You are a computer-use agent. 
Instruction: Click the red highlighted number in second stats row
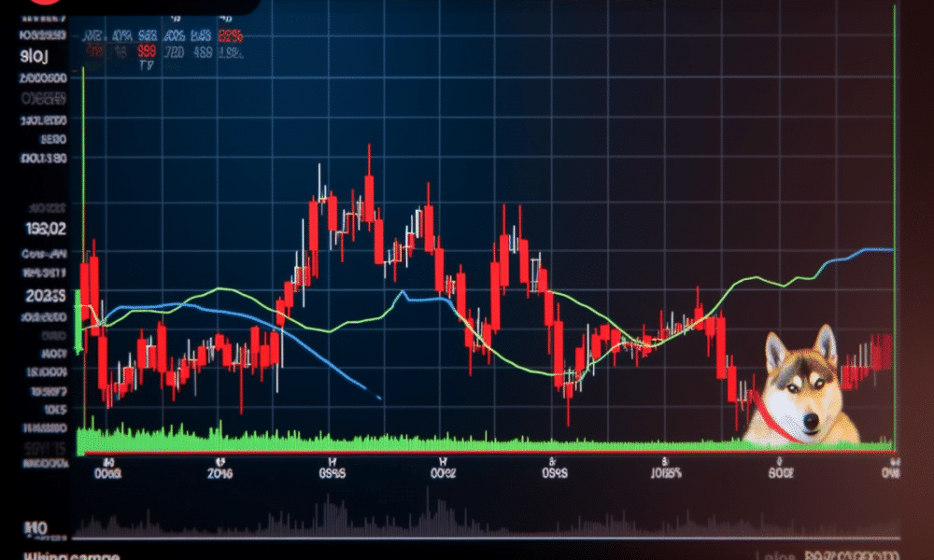pyautogui.click(x=147, y=52)
